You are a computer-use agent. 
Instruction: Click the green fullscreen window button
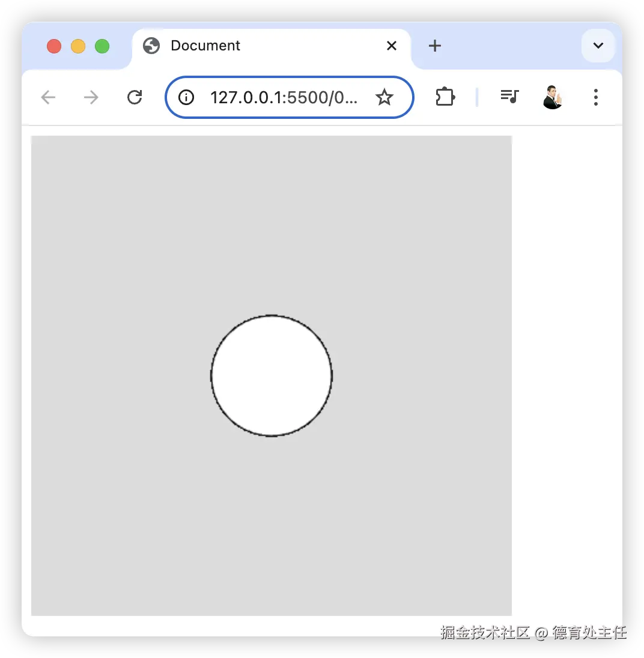[102, 46]
